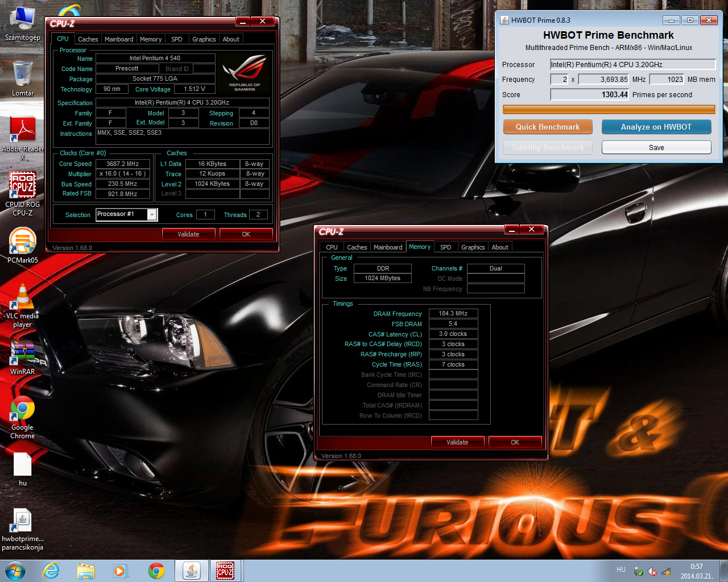The width and height of the screenshot is (728, 582).
Task: Open Windows Explorer folder taskbar icon
Action: coord(86,571)
